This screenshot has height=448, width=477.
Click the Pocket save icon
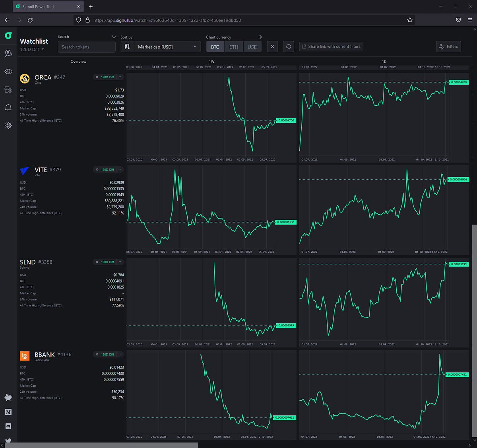(458, 20)
